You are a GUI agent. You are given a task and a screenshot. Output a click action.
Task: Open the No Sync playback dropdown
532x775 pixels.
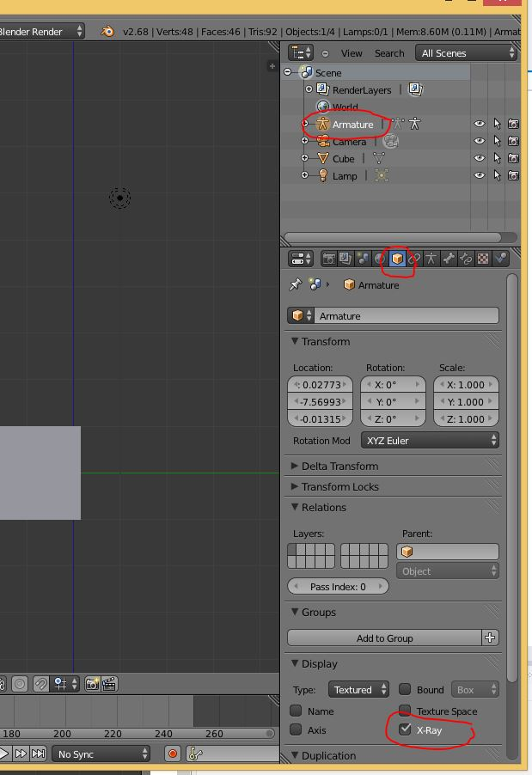101,754
